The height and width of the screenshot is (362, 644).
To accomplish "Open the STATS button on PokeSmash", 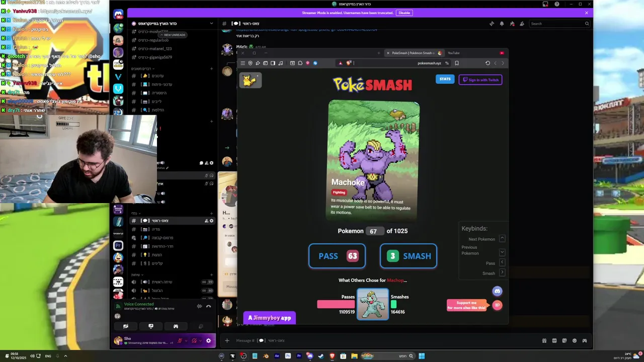I will [x=445, y=79].
